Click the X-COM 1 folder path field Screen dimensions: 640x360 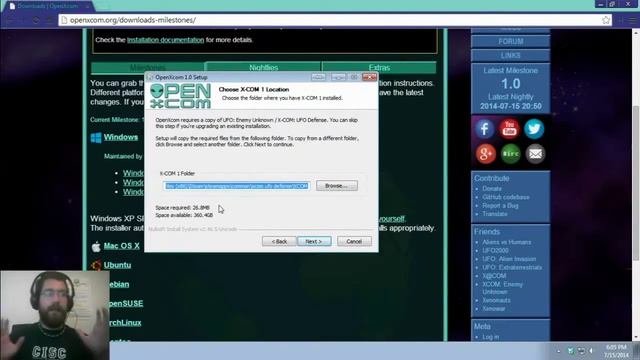click(x=236, y=186)
